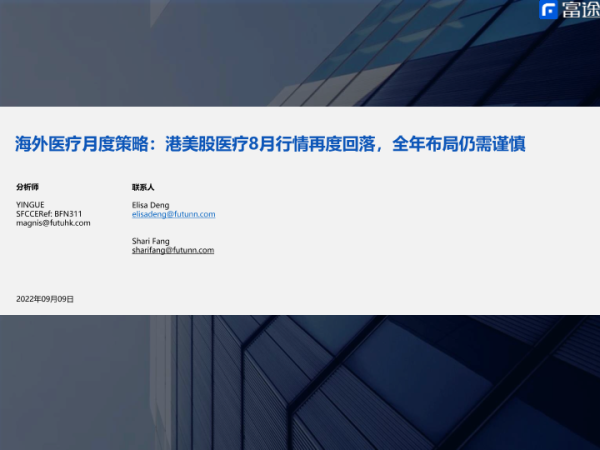Click the magnis@futuhk.com email address
Viewport: 600px width, 450px height.
tap(53, 223)
